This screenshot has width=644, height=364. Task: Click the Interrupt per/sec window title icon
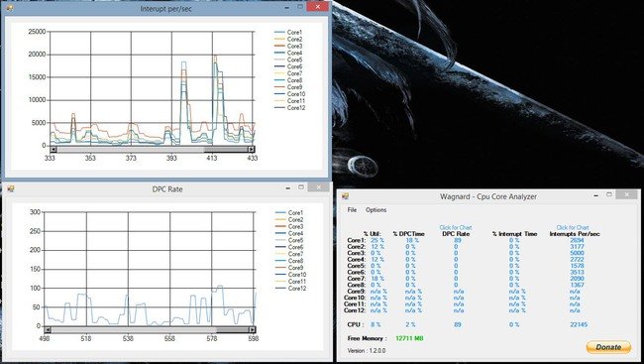pyautogui.click(x=10, y=8)
